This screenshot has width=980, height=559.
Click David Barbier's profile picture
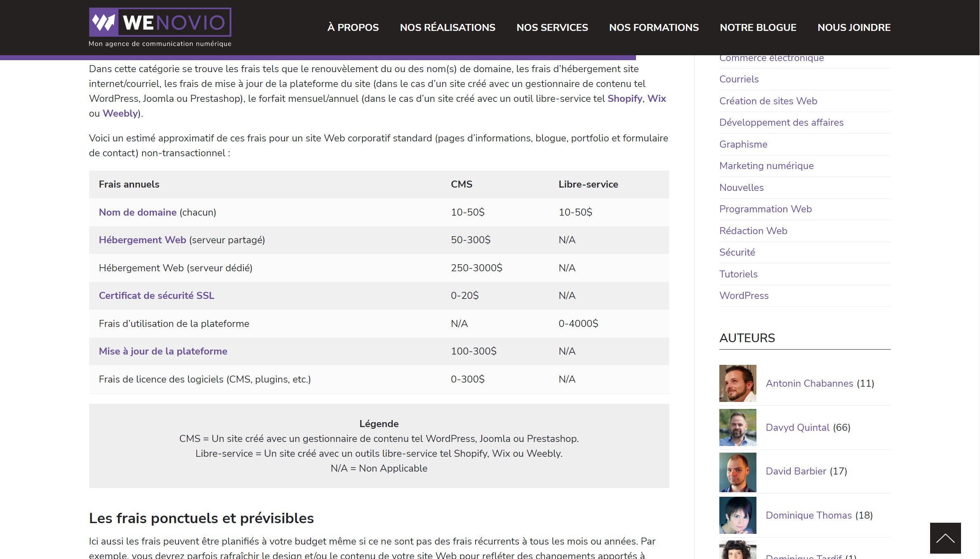pos(737,472)
